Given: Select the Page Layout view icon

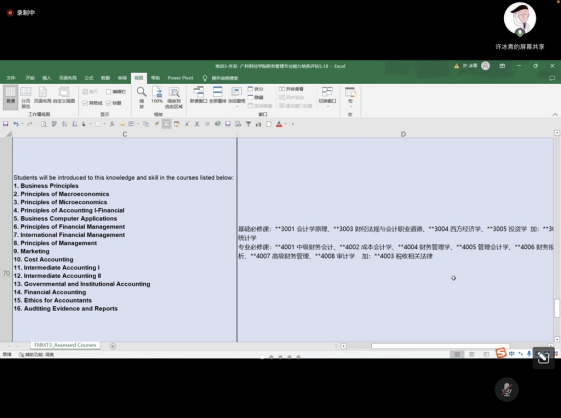Looking at the screenshot, I should coord(43,95).
